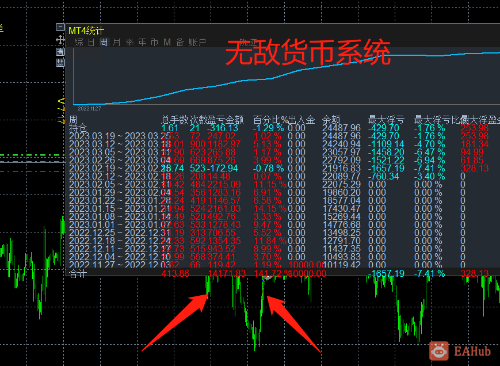Image resolution: width=500 pixels, height=366 pixels.
Task: Click the 合计 totals row label
Action: tap(78, 273)
